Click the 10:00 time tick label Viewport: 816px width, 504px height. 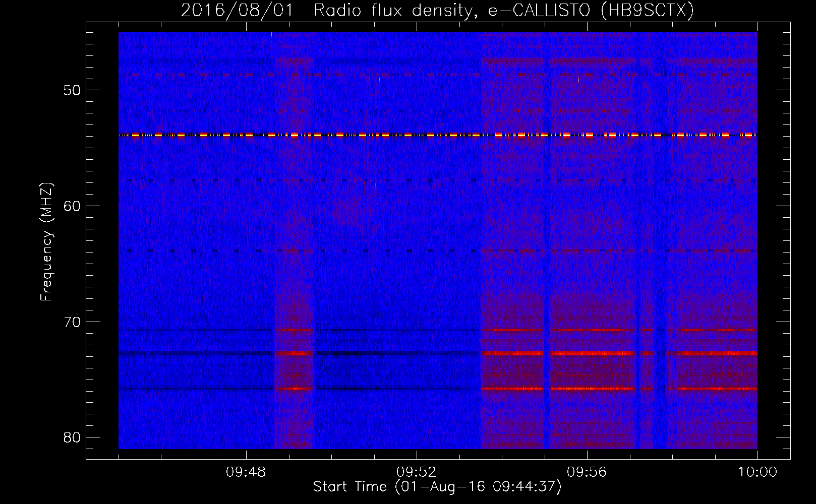pos(757,472)
